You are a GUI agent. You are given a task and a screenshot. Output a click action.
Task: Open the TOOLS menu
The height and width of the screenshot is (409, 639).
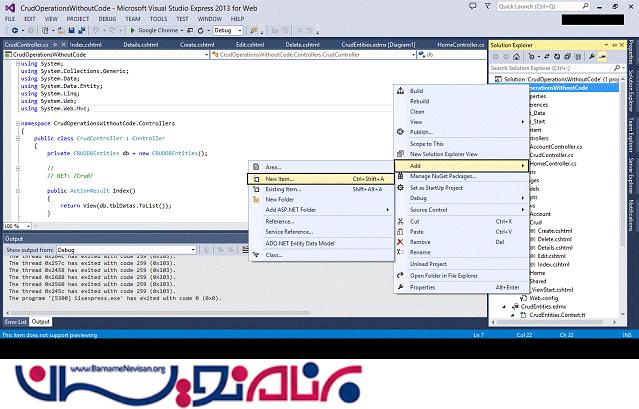[158, 19]
